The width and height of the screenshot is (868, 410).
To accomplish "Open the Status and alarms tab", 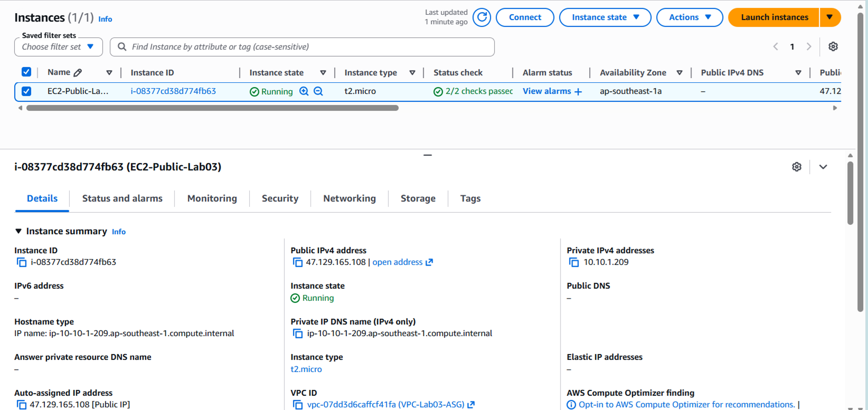I will click(x=122, y=198).
